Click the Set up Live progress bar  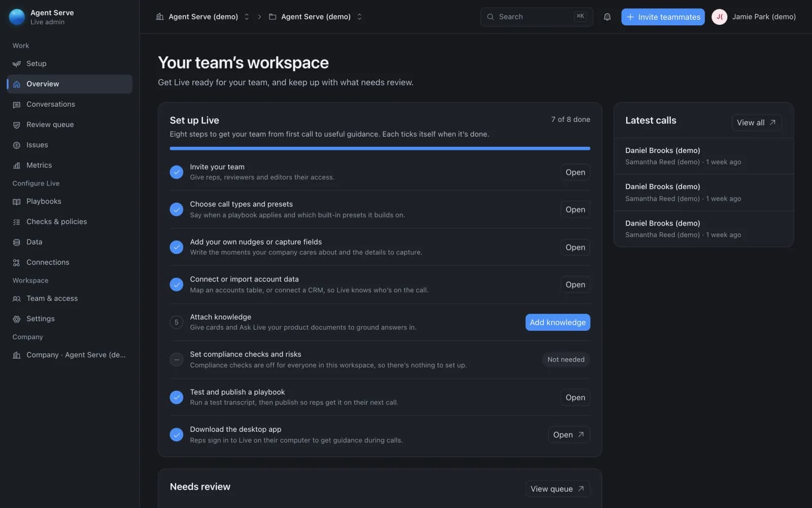(x=380, y=148)
